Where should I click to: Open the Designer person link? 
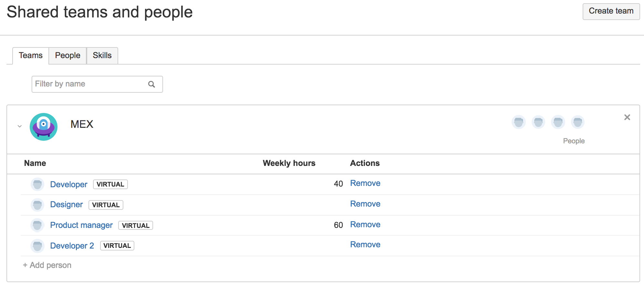[x=67, y=205]
